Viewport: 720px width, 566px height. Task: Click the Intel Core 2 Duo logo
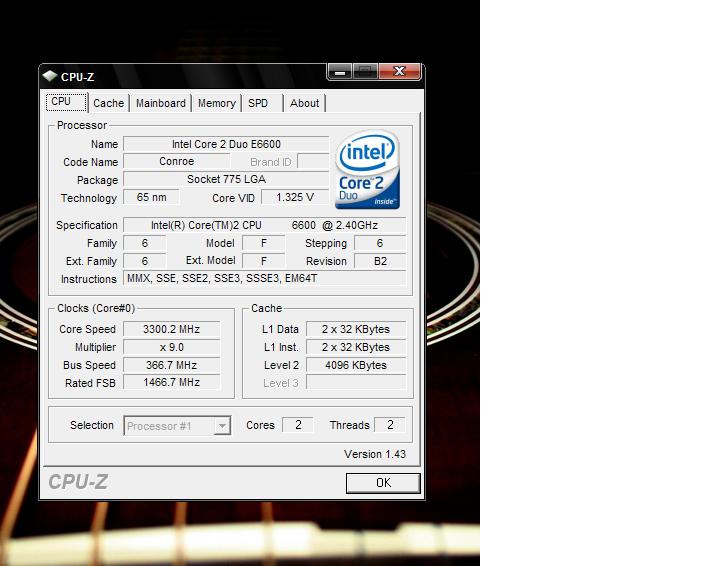pyautogui.click(x=367, y=170)
